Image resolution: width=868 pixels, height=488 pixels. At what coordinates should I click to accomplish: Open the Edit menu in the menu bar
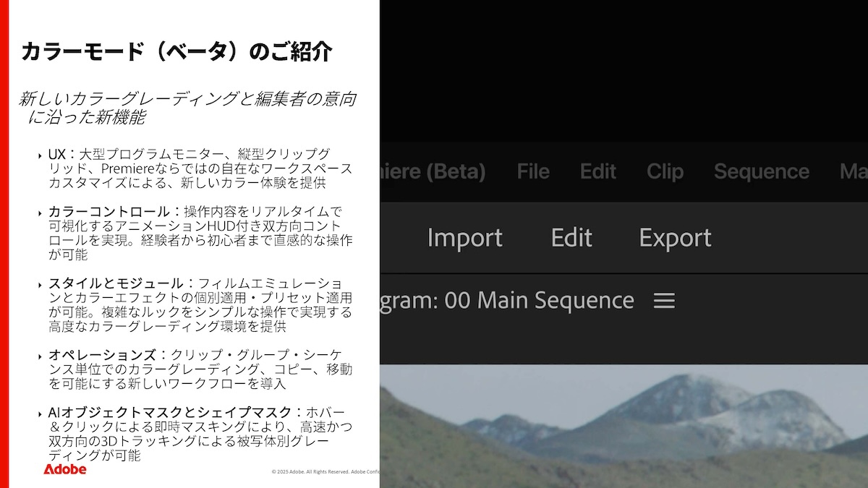pos(597,171)
